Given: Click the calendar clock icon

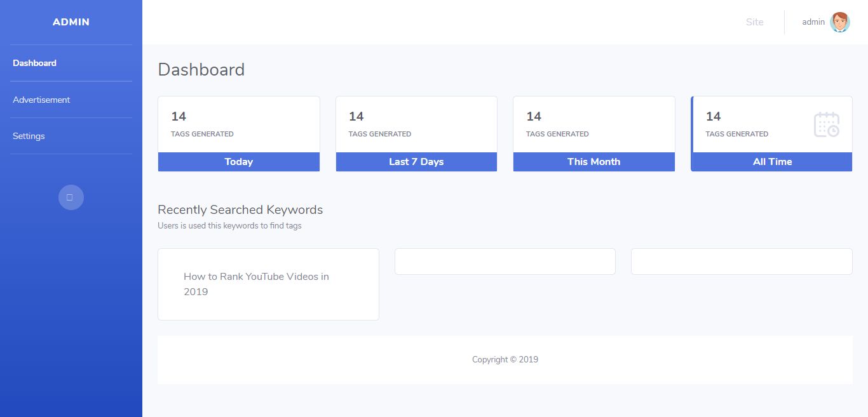Looking at the screenshot, I should point(826,124).
